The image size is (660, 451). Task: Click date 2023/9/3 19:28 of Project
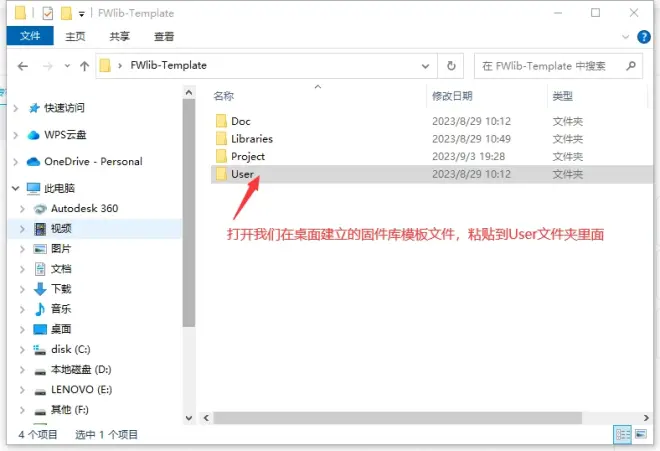[468, 157]
